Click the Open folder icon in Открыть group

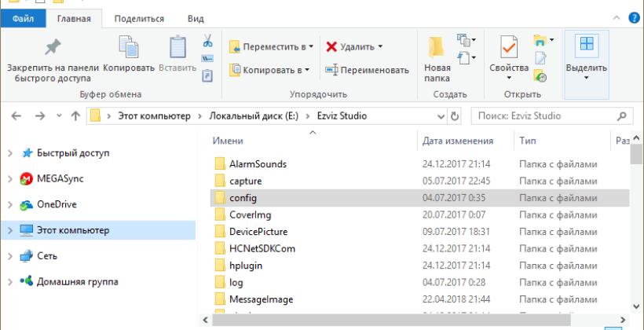tap(540, 40)
